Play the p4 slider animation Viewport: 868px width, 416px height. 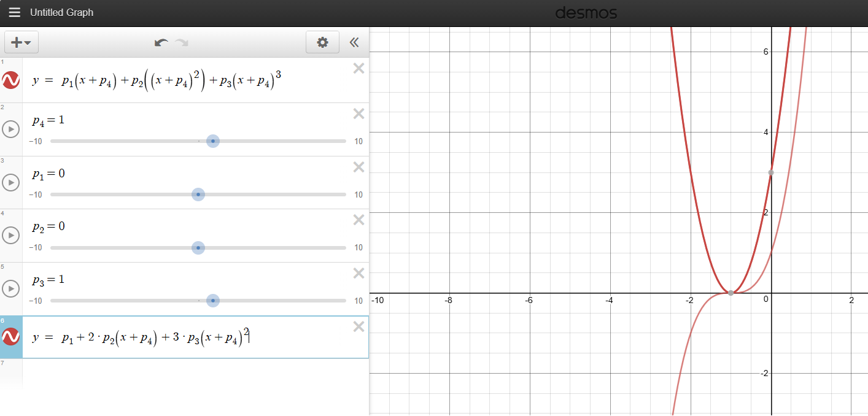point(11,129)
